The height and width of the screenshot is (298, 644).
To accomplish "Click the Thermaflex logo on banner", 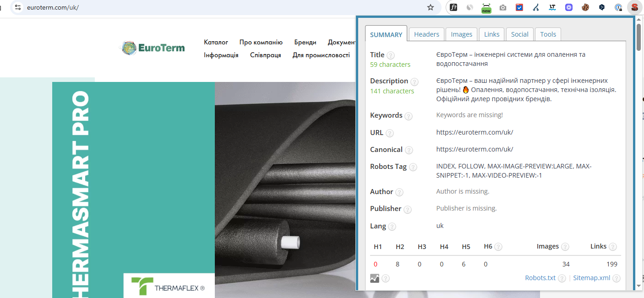I will (x=168, y=287).
